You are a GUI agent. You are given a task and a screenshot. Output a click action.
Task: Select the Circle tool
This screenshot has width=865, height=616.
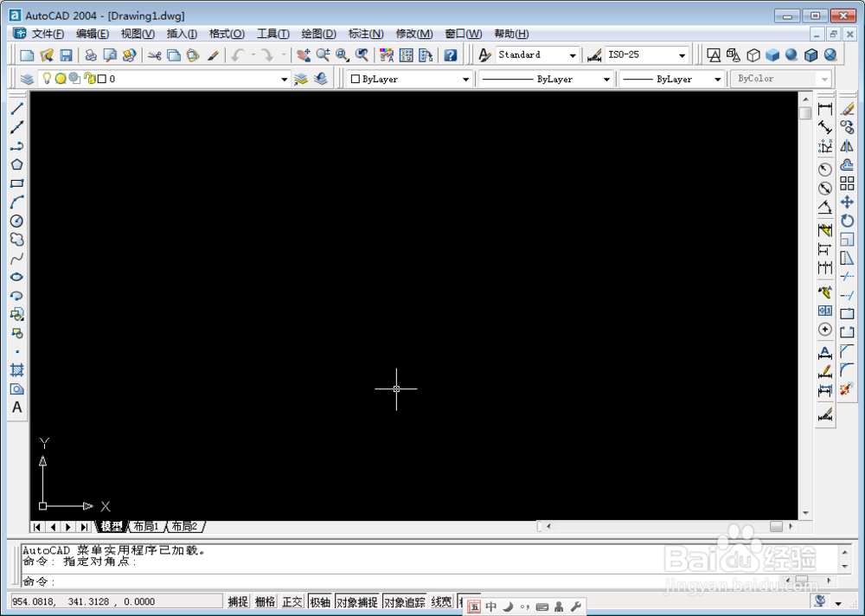tap(17, 221)
